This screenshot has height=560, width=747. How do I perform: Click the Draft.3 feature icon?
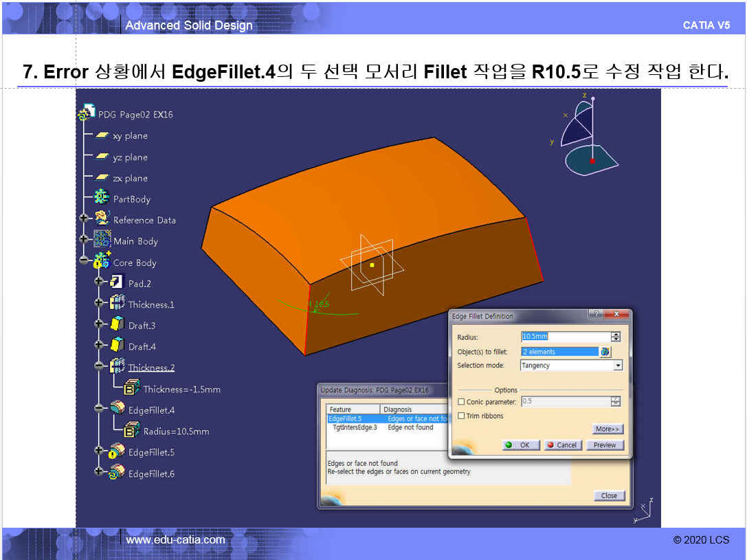pyautogui.click(x=117, y=325)
